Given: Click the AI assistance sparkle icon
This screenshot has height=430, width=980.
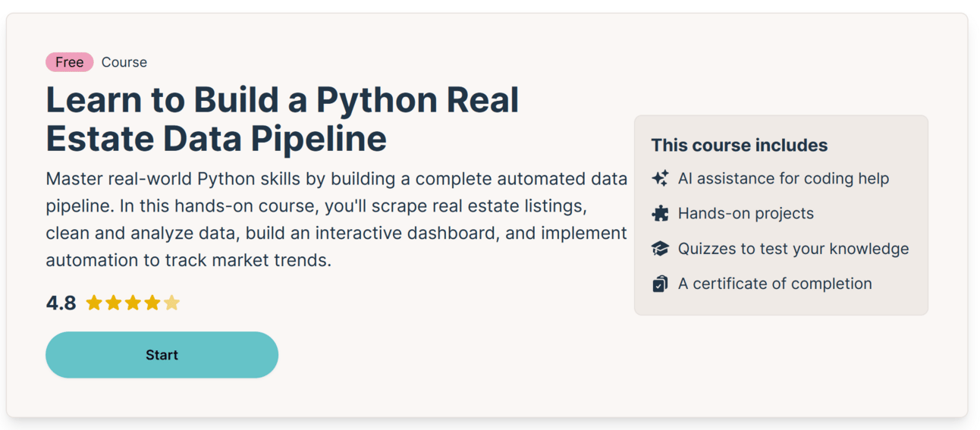Looking at the screenshot, I should (x=660, y=178).
